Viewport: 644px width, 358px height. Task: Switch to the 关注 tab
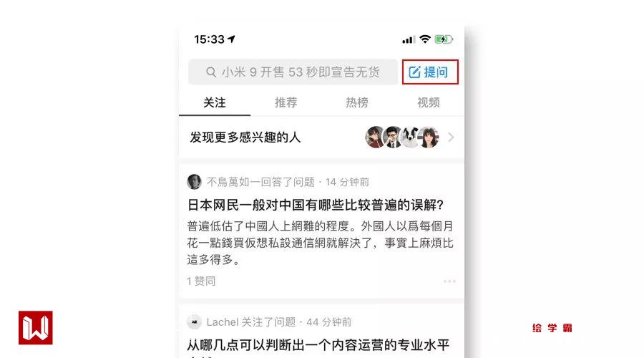[x=215, y=102]
